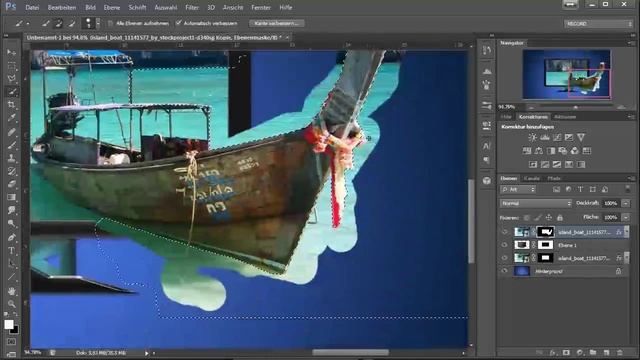
Task: Click Navigator zoom slider
Action: (x=576, y=107)
